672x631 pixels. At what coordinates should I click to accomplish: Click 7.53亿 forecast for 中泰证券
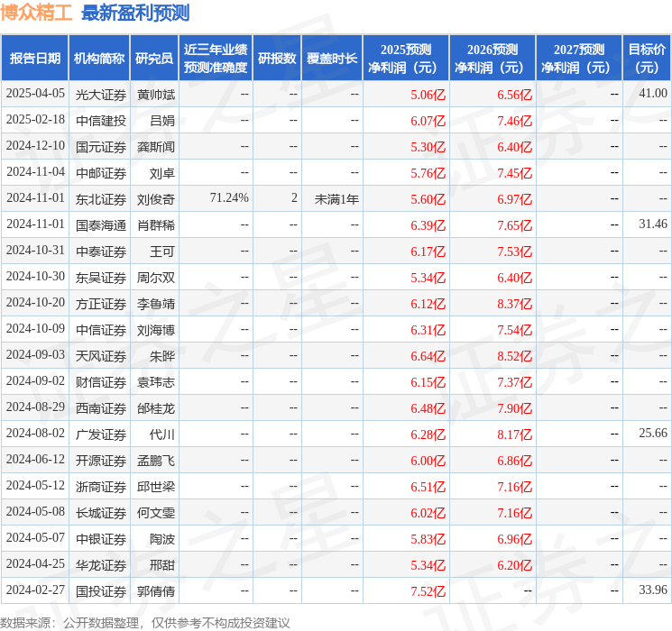pyautogui.click(x=515, y=251)
